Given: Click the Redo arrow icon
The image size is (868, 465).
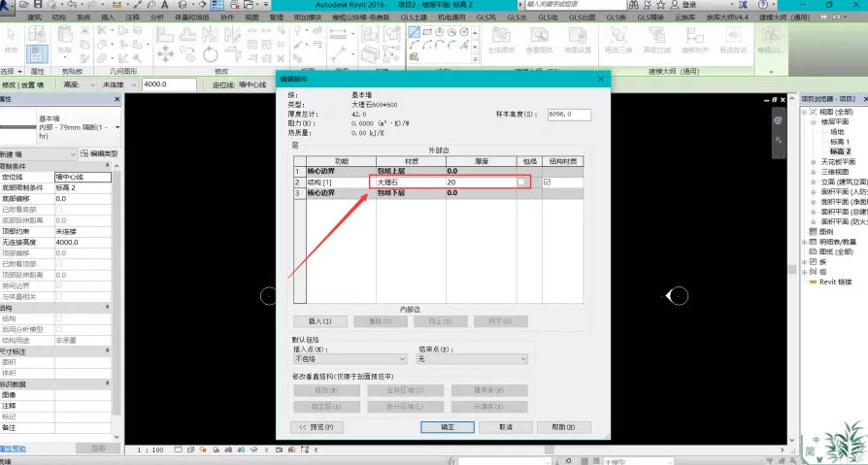Looking at the screenshot, I should coord(92,5).
